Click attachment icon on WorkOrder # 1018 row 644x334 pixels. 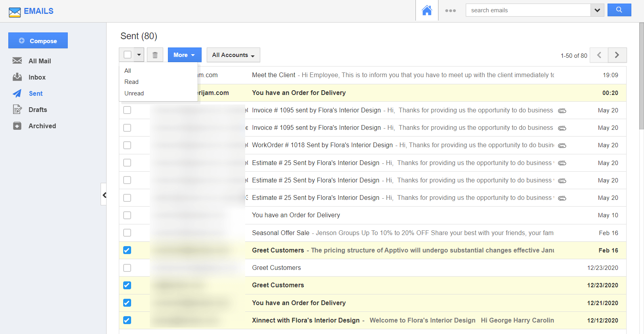point(562,146)
